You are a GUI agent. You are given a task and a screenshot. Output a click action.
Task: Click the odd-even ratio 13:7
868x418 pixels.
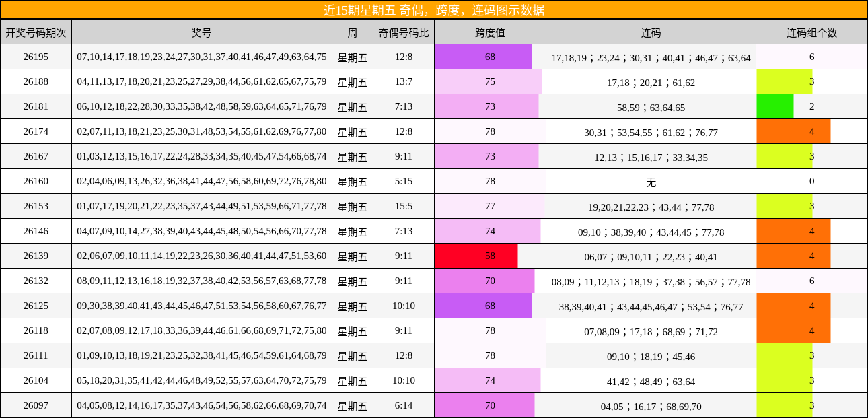click(404, 81)
